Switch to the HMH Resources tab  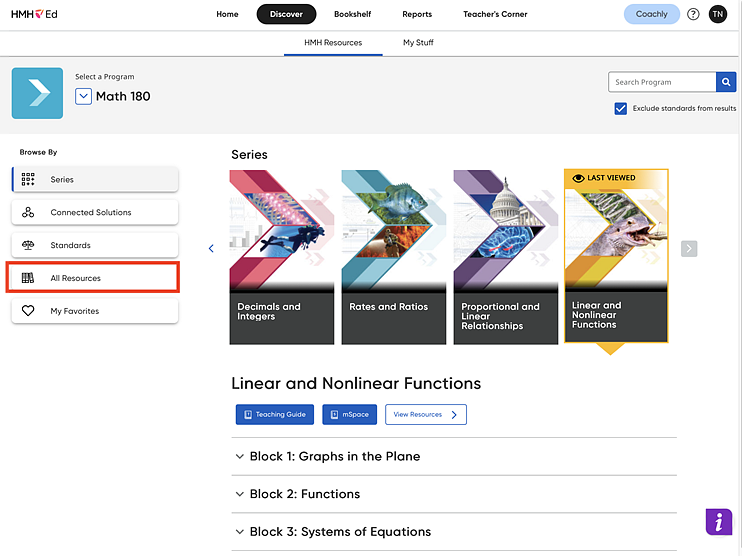click(x=333, y=43)
